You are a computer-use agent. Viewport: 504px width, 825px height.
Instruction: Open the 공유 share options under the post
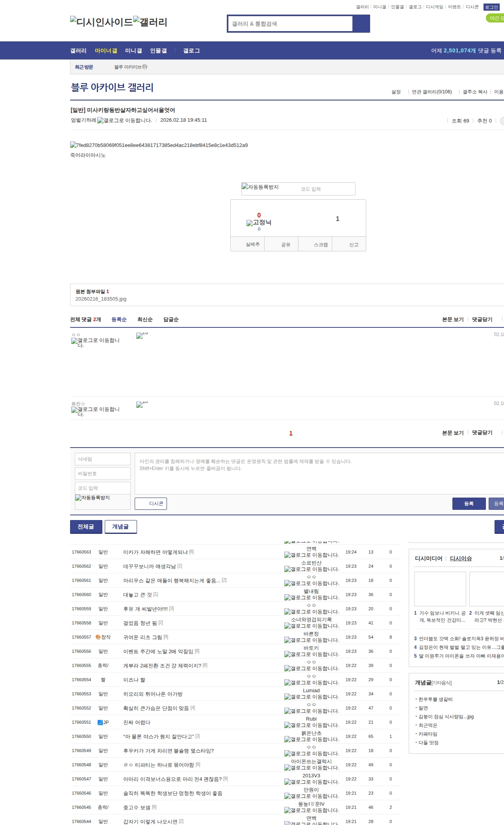click(x=285, y=245)
